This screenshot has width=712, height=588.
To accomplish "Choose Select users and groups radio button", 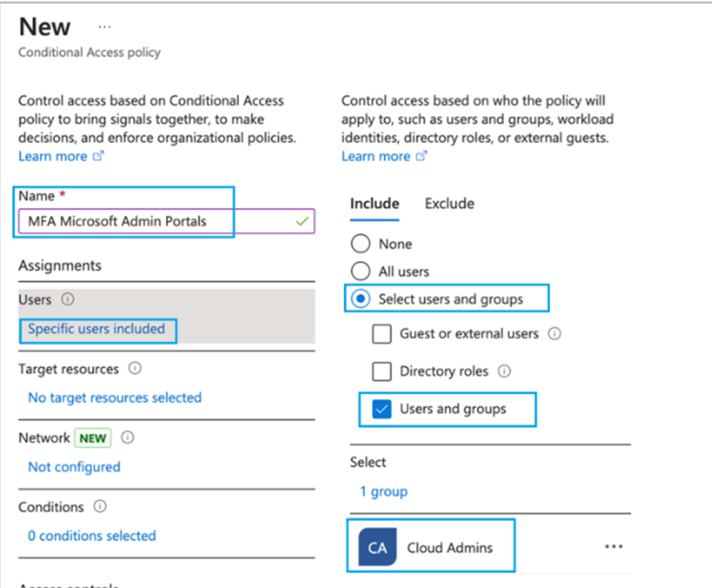I will [361, 299].
